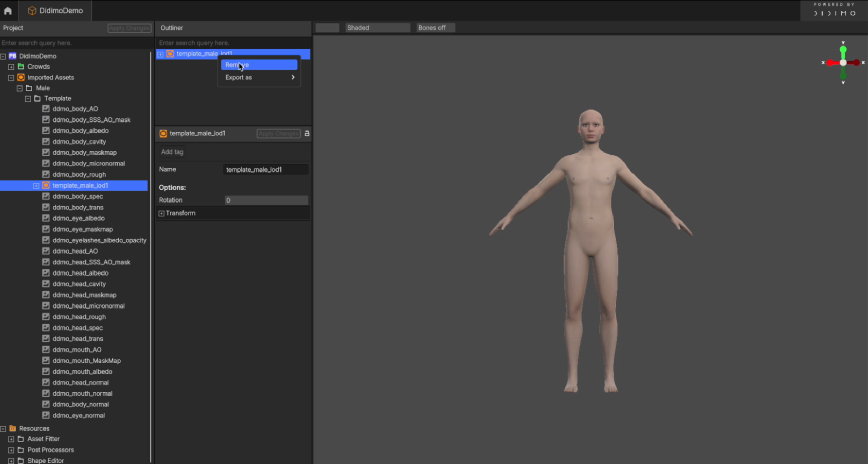Expand the Transform section
This screenshot has height=464, width=868.
point(161,213)
